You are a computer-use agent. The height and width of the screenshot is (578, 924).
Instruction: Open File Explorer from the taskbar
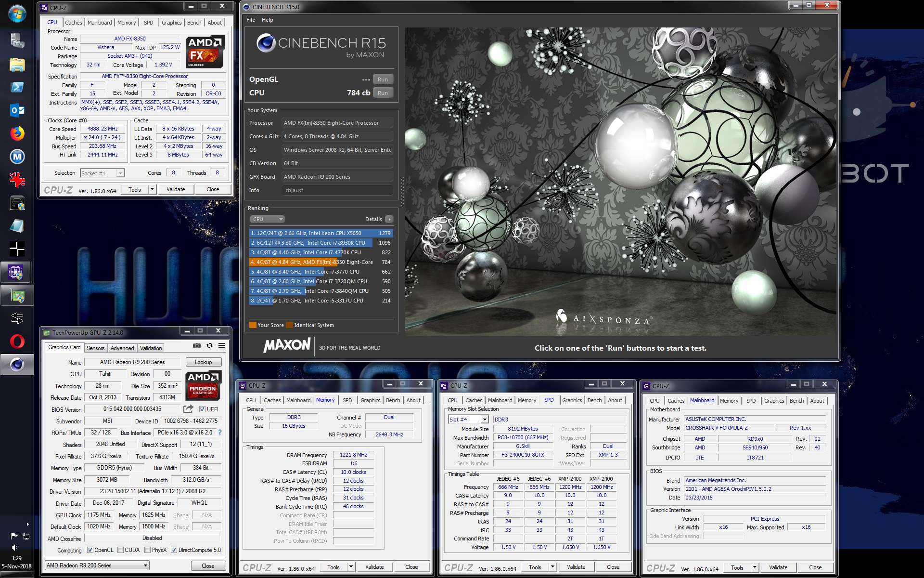coord(17,64)
